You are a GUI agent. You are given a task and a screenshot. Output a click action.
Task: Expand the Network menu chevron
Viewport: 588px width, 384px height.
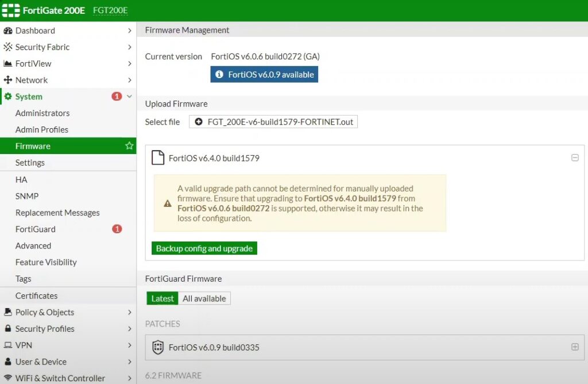pos(129,80)
